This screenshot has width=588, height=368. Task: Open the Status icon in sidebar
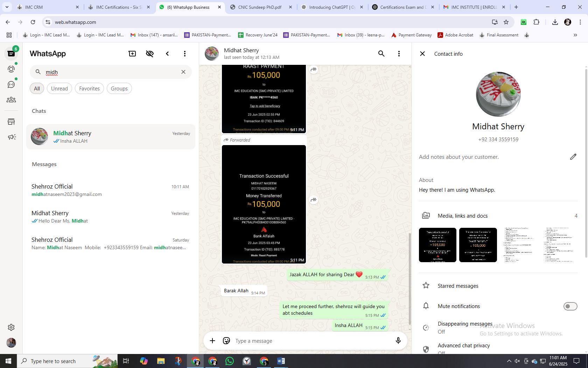point(11,69)
